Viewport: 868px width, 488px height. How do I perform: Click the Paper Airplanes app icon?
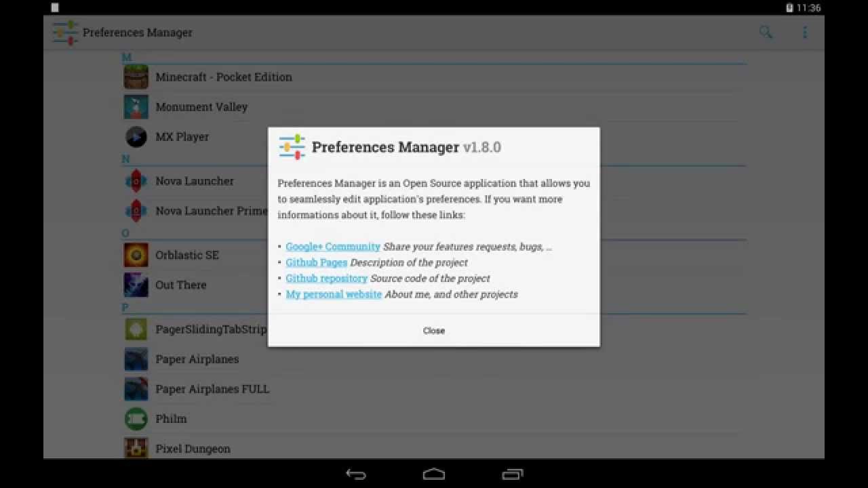(x=136, y=359)
